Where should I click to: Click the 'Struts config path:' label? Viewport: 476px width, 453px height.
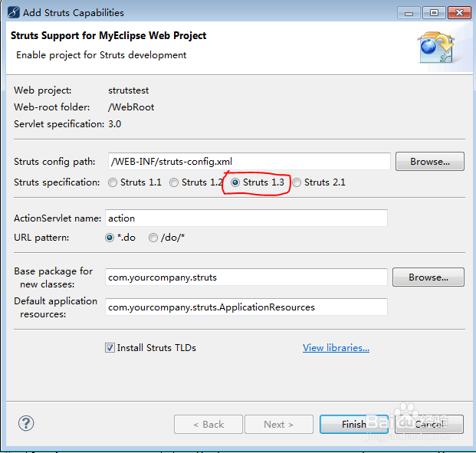point(54,162)
